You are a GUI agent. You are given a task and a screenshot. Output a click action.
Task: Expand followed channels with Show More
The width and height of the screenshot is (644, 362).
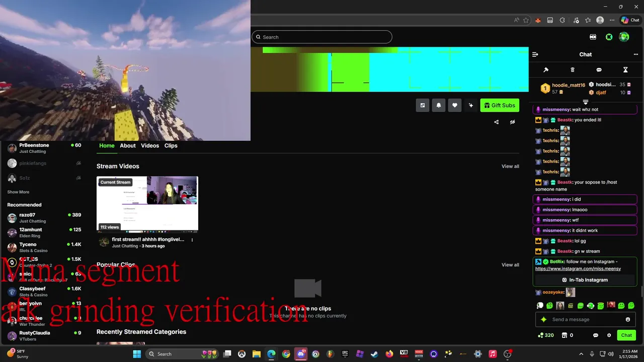(18, 192)
